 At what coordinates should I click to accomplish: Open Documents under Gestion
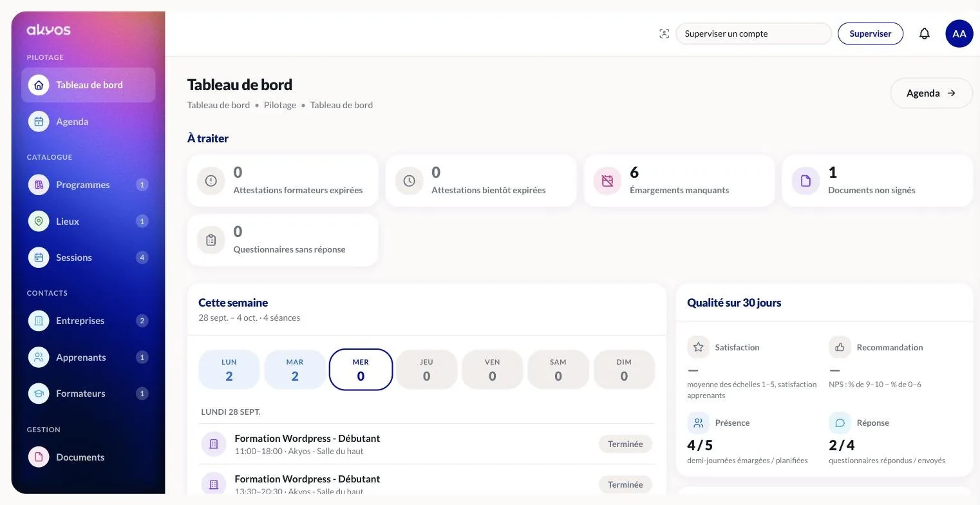[88, 457]
